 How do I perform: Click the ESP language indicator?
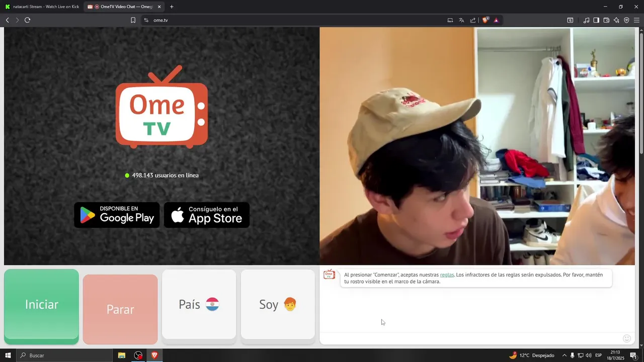pos(599,355)
